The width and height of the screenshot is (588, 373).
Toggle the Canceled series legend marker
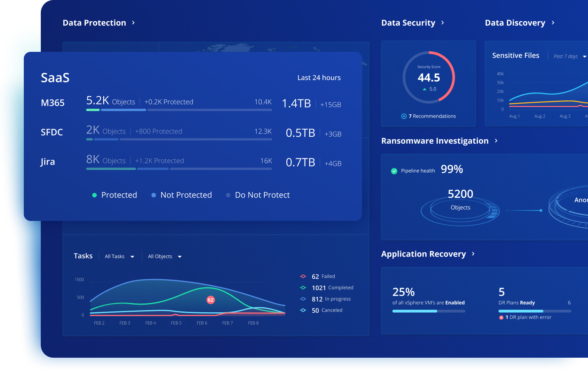[x=303, y=311]
